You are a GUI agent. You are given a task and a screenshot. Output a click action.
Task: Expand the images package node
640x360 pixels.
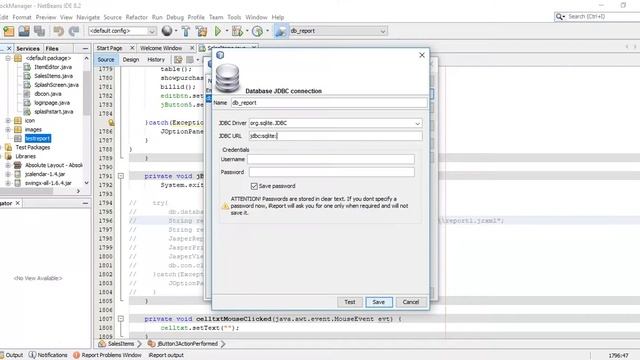click(x=8, y=130)
